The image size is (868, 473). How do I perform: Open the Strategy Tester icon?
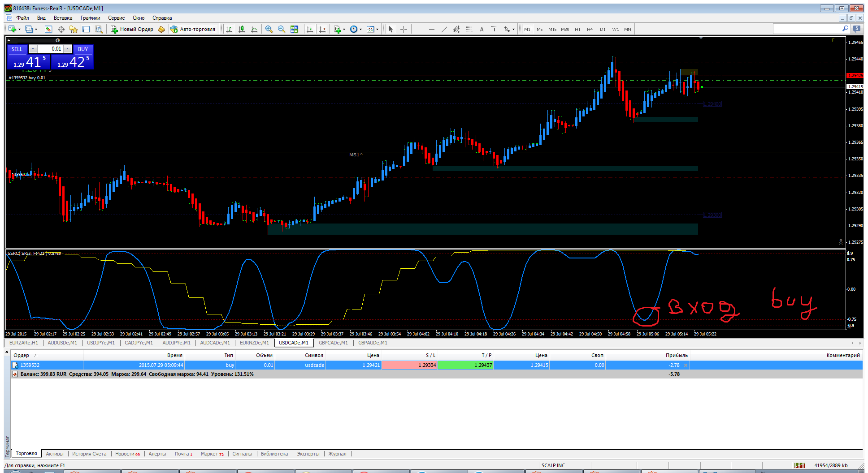[99, 29]
